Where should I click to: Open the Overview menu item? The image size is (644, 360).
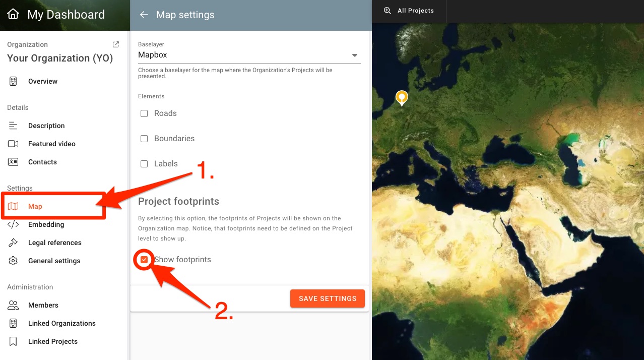[x=43, y=81]
